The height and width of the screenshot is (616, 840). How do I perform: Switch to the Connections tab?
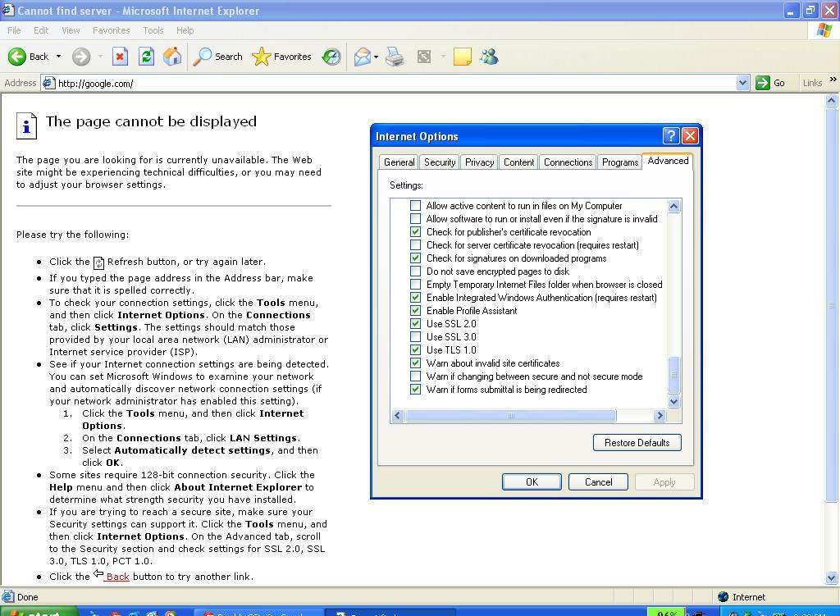[568, 162]
